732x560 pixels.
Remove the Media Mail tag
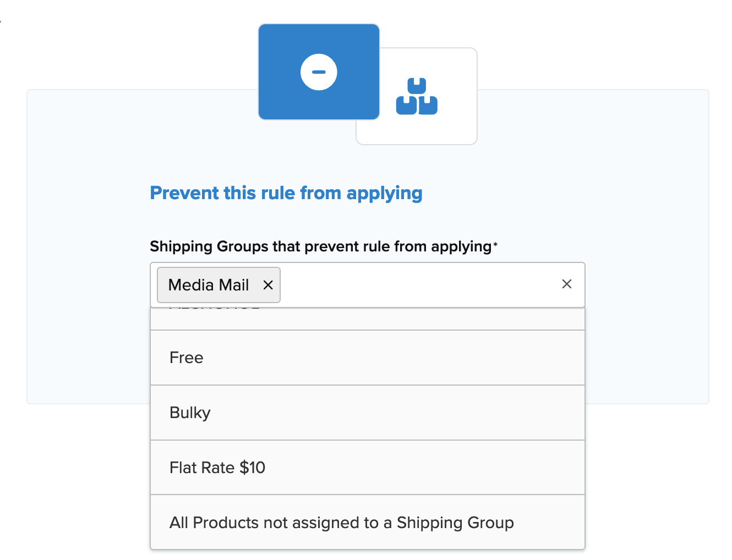click(268, 285)
